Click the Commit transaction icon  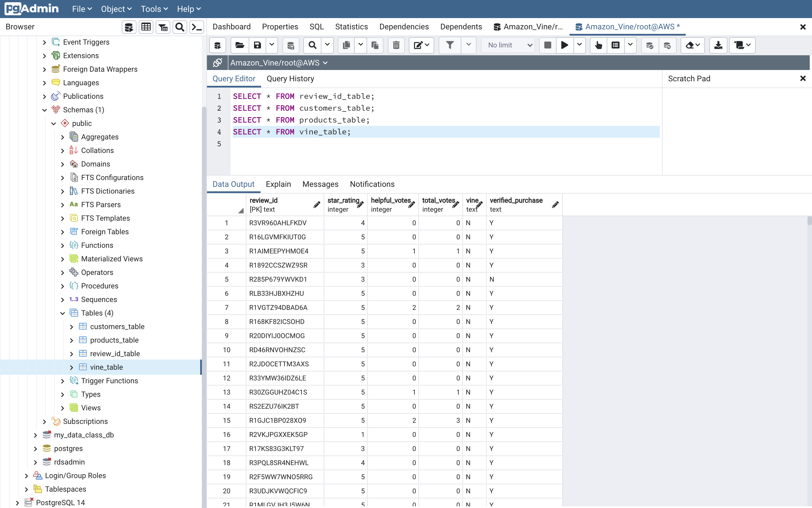pyautogui.click(x=650, y=45)
